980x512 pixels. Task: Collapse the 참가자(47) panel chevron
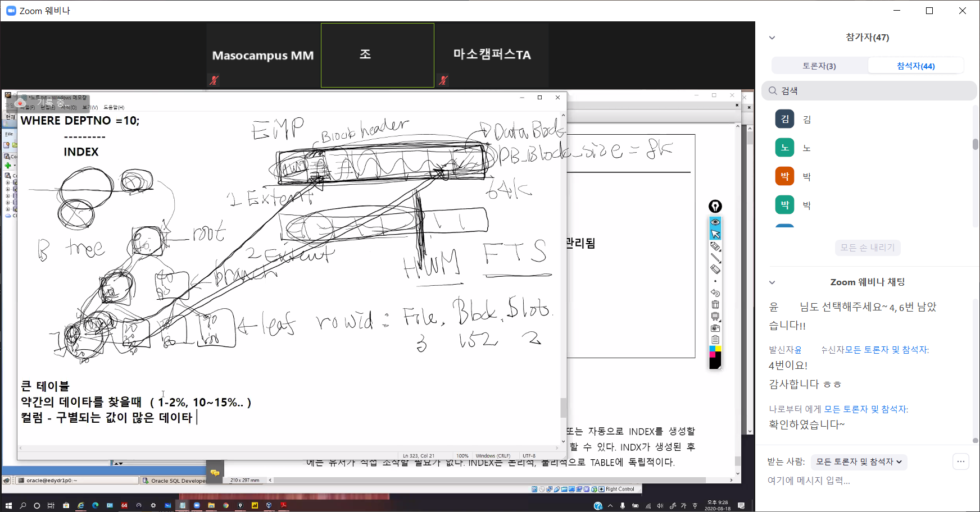point(772,38)
